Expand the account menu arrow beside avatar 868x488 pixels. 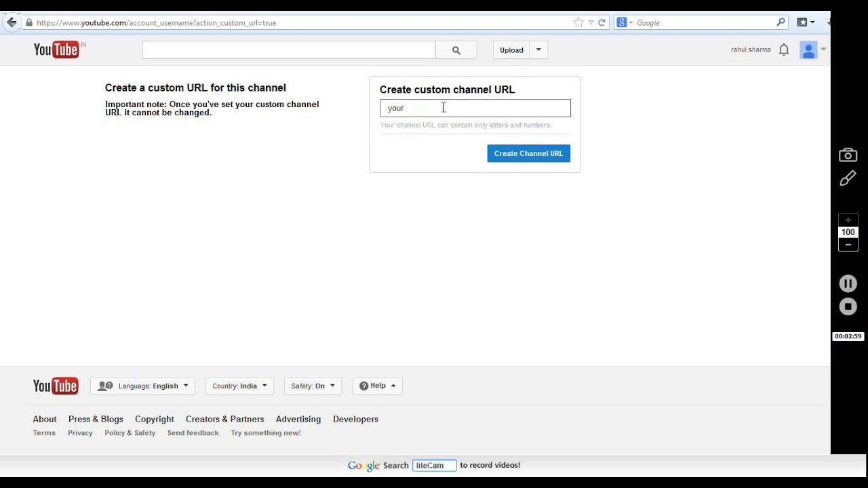(x=823, y=49)
